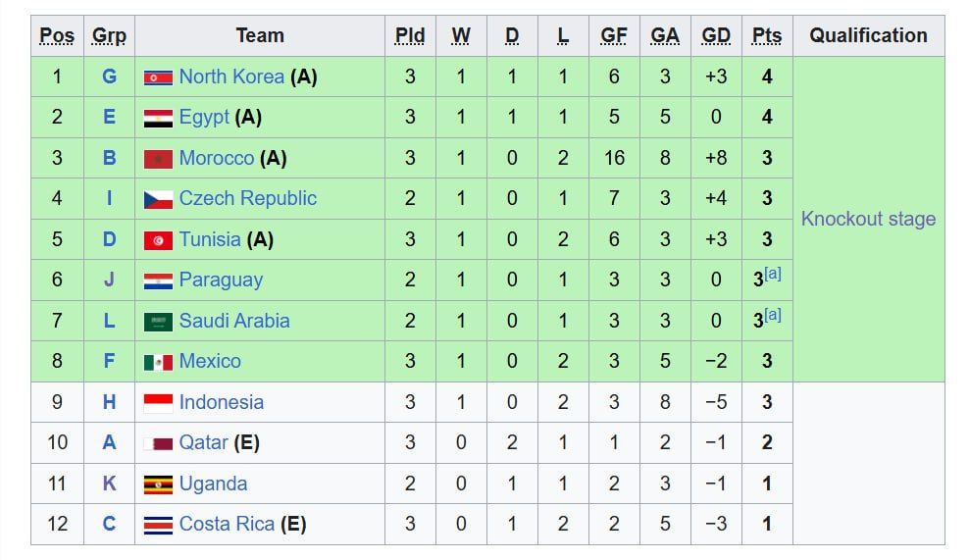Click the Pld column header

[410, 36]
